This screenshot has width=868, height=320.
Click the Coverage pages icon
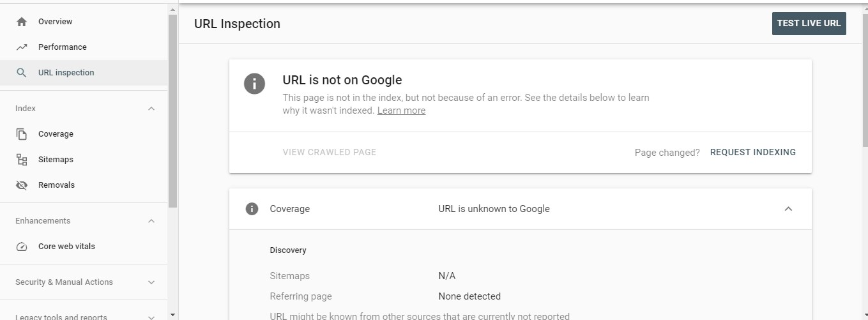(x=22, y=134)
